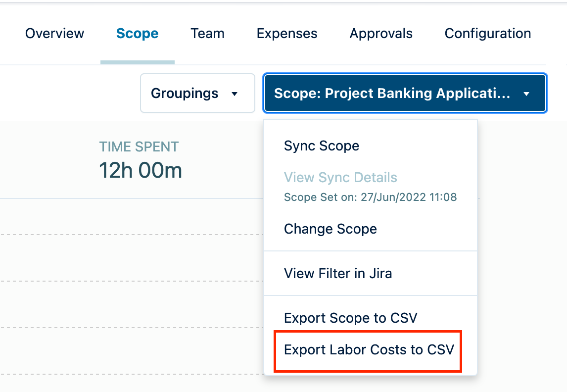Select the active Scope tab

(x=138, y=34)
